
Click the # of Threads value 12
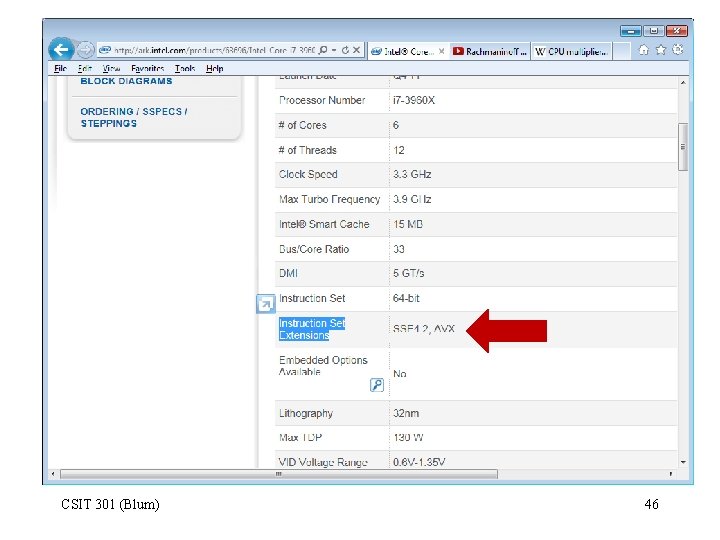pyautogui.click(x=399, y=150)
